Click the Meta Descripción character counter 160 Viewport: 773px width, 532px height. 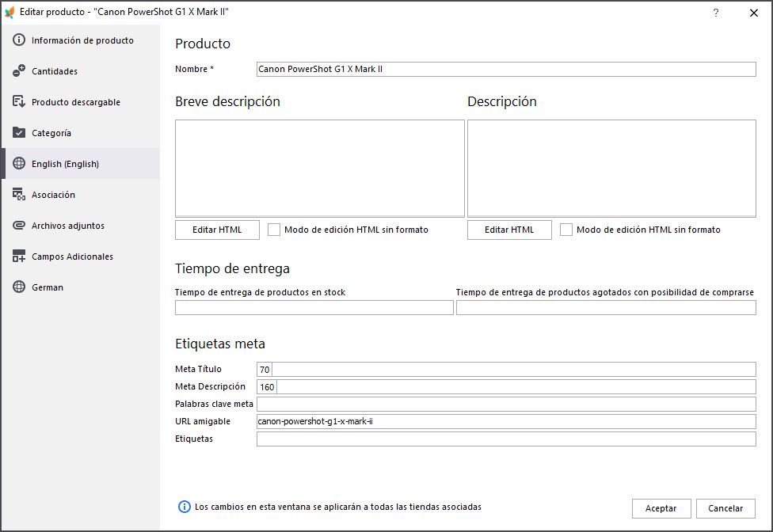(x=267, y=386)
